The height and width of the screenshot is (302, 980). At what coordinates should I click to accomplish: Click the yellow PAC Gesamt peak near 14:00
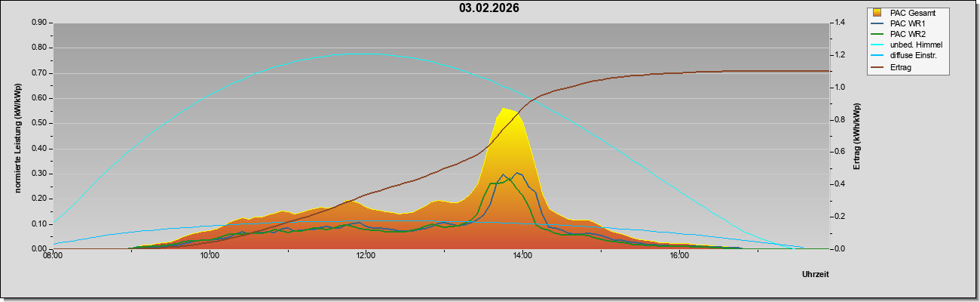(504, 109)
